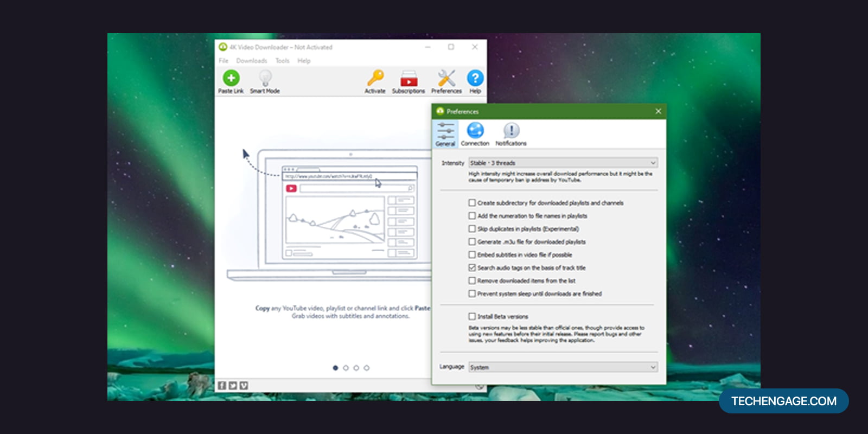
Task: Minimize the 4K Video Downloader window
Action: coord(427,47)
